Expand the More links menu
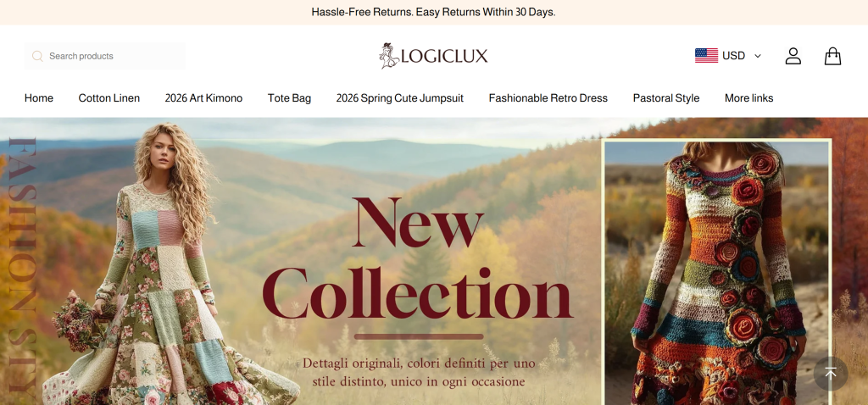The height and width of the screenshot is (405, 868). coord(748,98)
